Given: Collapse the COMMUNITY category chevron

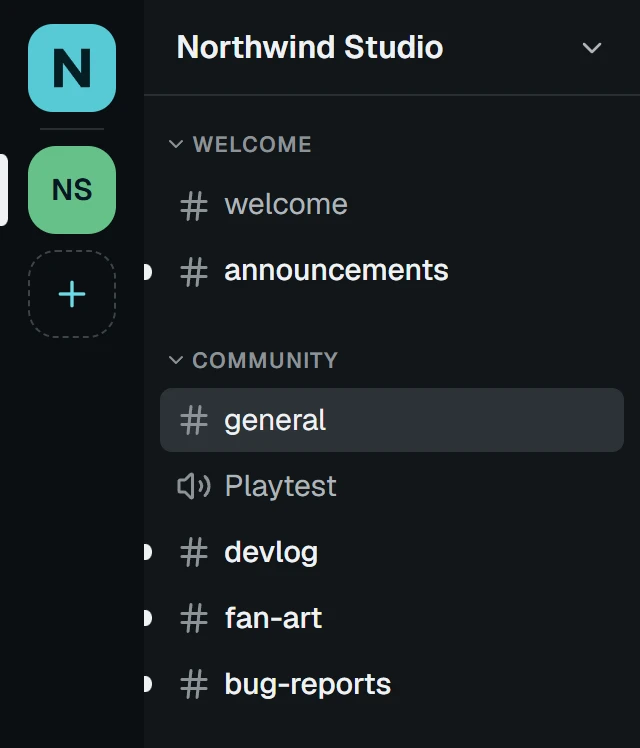Looking at the screenshot, I should click(x=176, y=360).
